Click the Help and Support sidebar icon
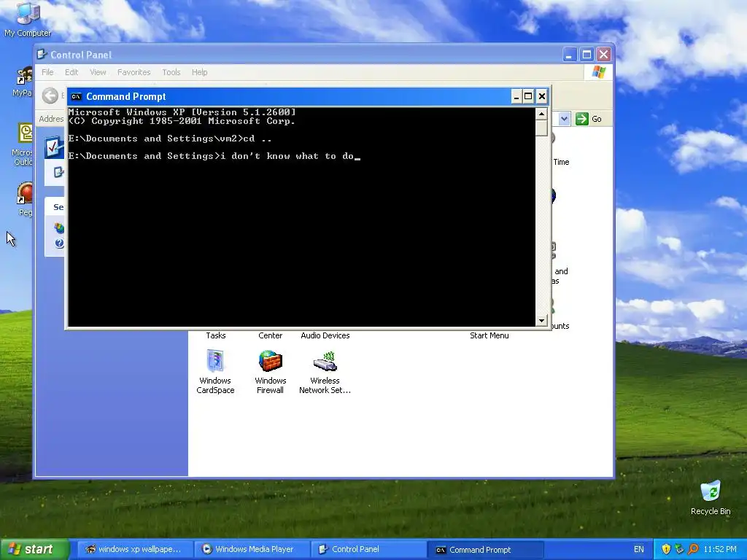Image resolution: width=747 pixels, height=560 pixels. (59, 244)
